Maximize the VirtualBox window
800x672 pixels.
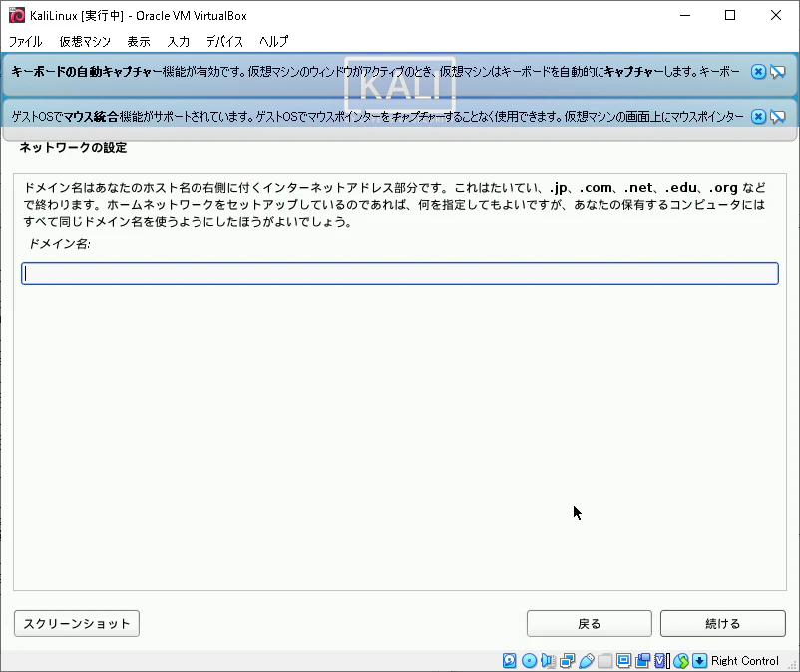tap(730, 15)
